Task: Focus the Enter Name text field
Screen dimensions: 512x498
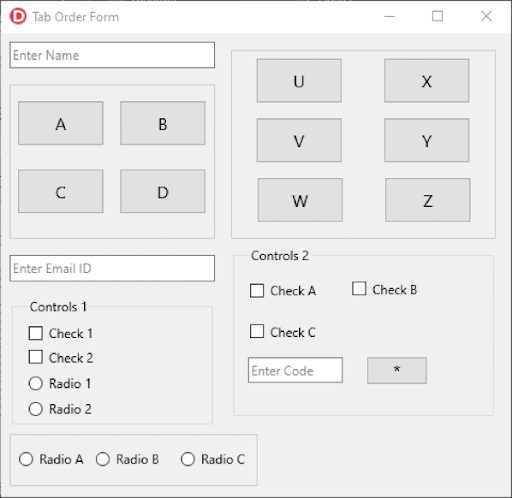Action: click(112, 55)
